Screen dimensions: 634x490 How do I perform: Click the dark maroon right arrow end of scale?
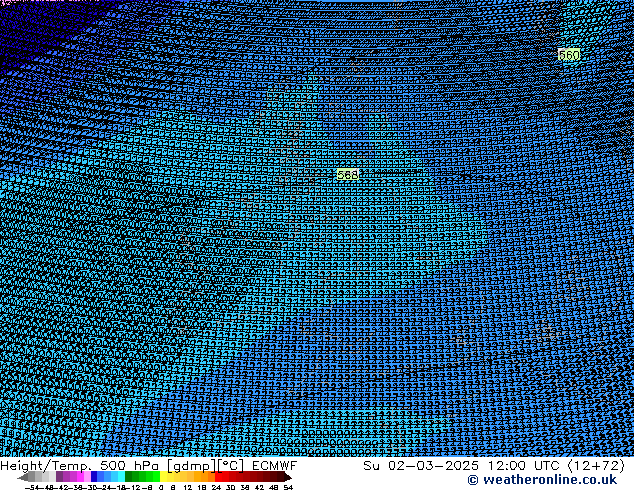tap(288, 477)
